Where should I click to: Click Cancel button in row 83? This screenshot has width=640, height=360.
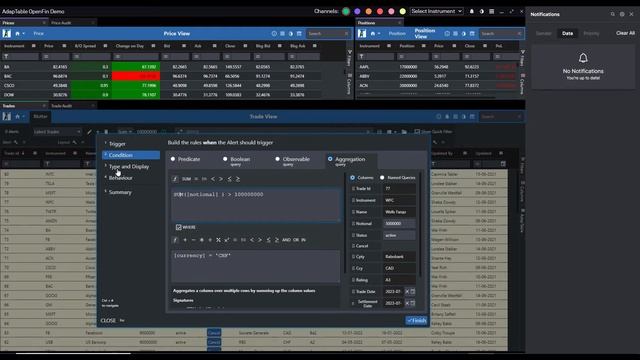[214, 333]
